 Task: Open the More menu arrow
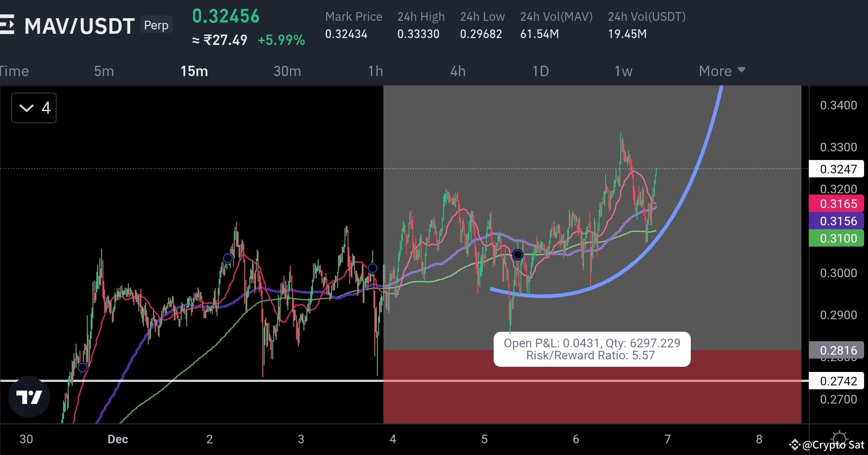741,69
